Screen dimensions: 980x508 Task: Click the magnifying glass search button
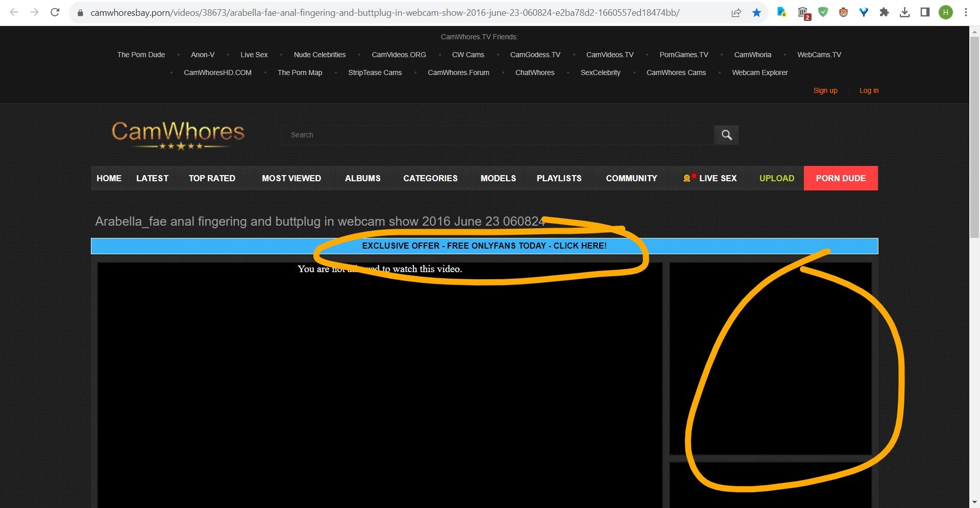(726, 135)
